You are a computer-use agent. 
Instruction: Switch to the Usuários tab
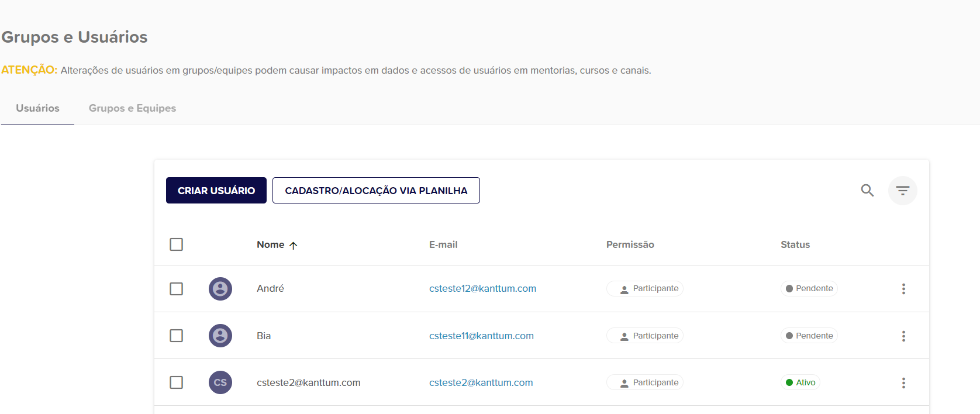click(x=37, y=108)
